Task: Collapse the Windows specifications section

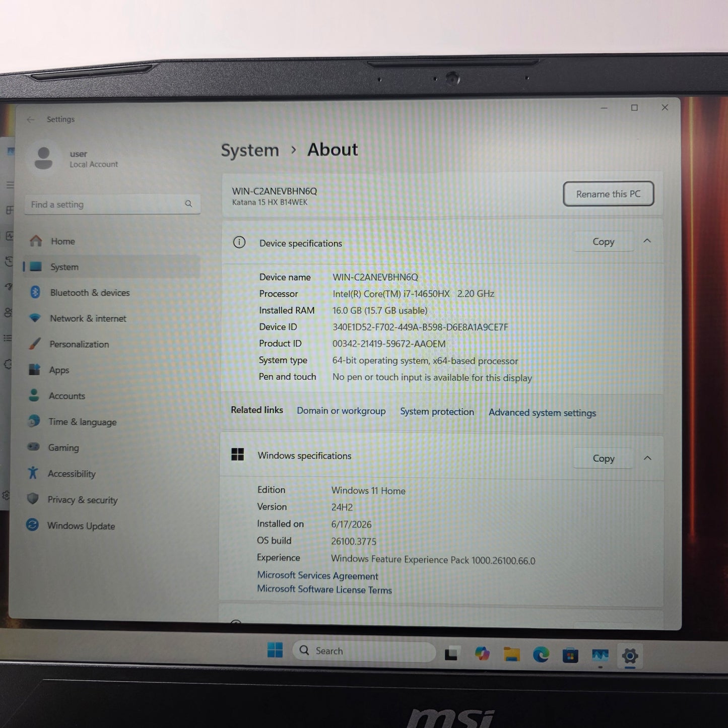Action: (x=647, y=458)
